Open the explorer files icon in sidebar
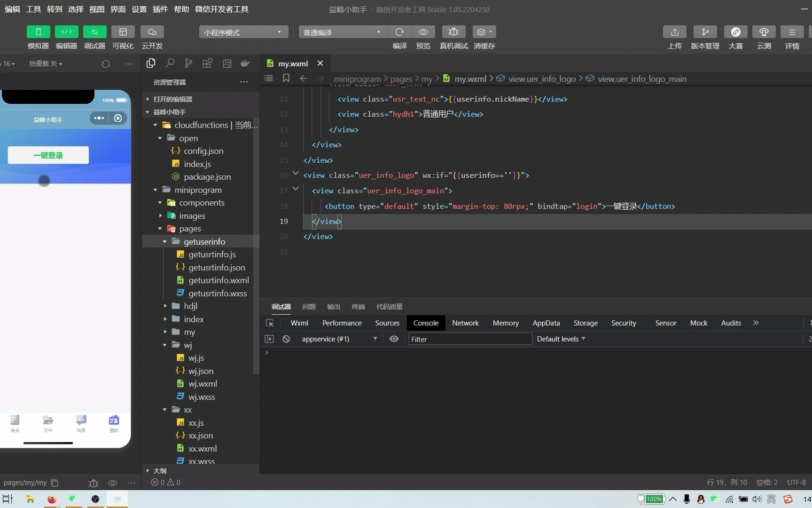Viewport: 812px width, 508px height. (x=151, y=63)
